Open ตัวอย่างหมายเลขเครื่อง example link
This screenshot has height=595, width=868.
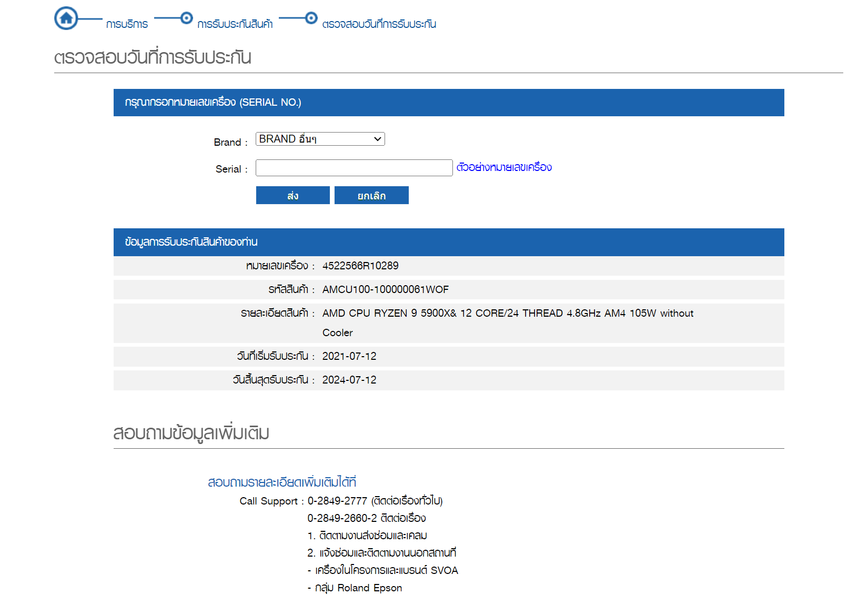[x=504, y=167]
